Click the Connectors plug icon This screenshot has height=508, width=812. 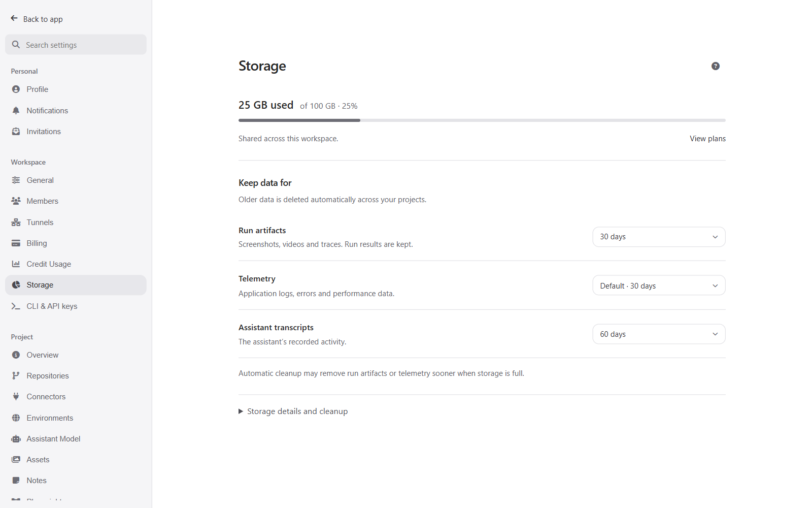(16, 396)
